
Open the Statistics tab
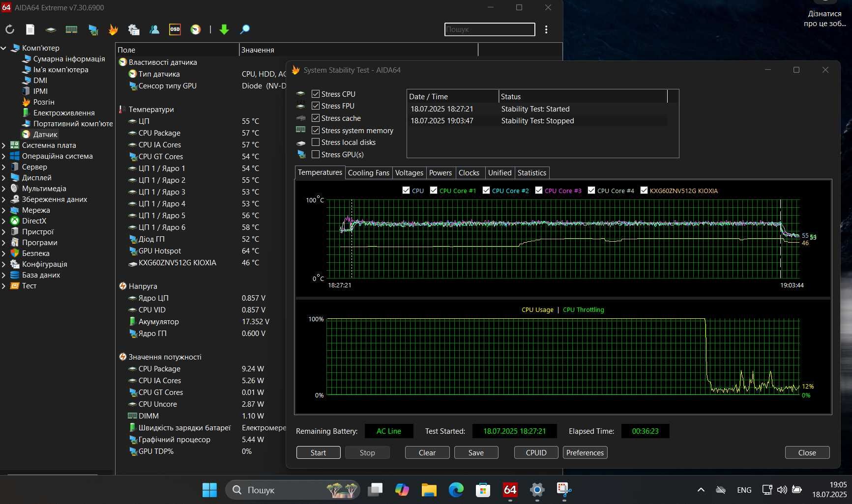click(x=532, y=172)
